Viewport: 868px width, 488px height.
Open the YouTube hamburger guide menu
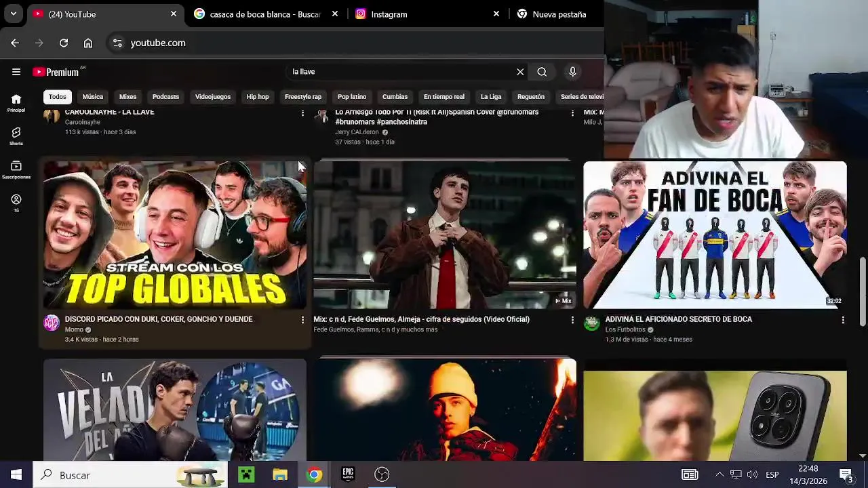(16, 72)
